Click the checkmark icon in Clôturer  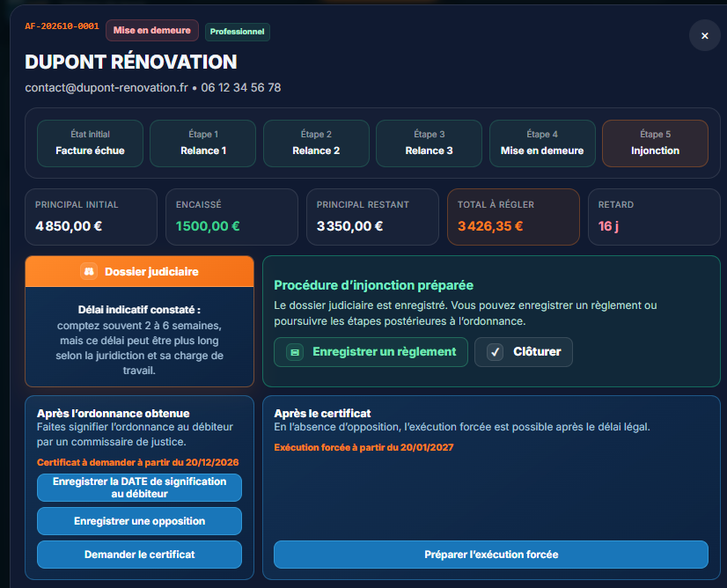496,352
